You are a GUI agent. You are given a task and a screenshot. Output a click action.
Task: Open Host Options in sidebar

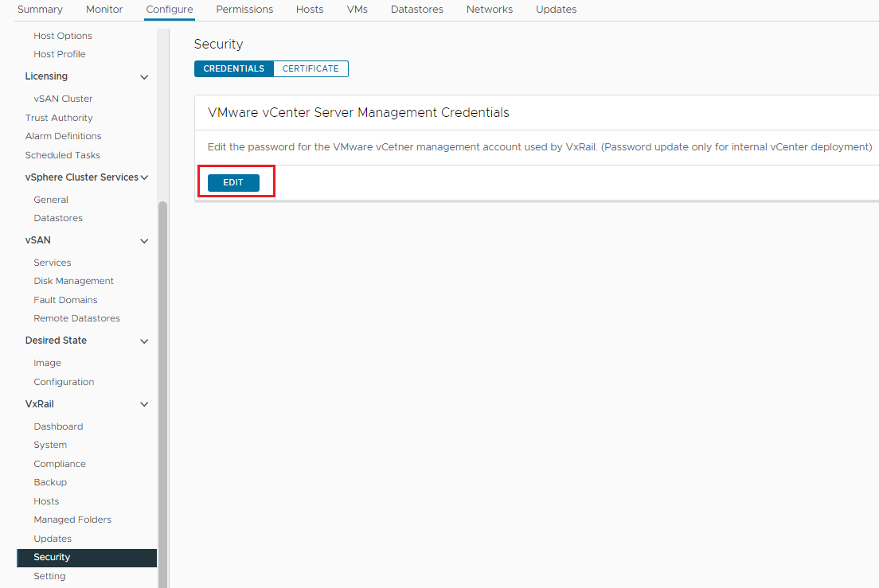click(x=63, y=36)
